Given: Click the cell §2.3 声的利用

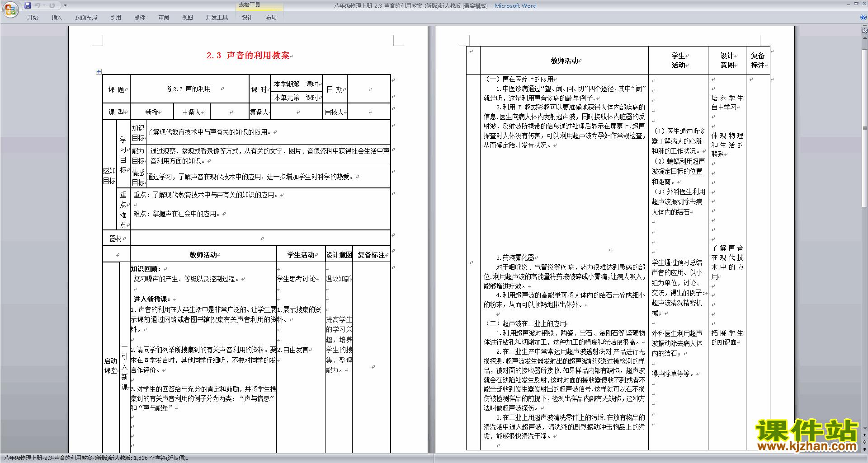Looking at the screenshot, I should [x=189, y=89].
